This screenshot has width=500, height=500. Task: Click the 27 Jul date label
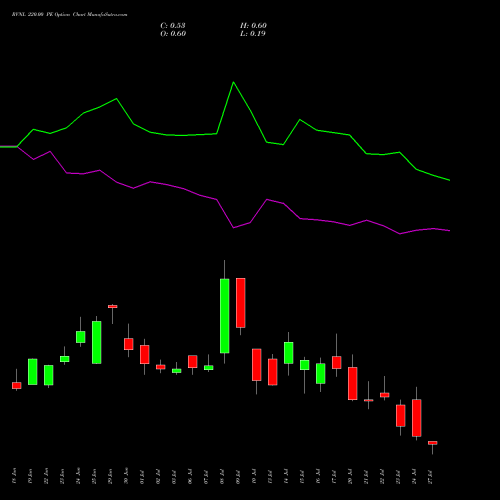point(430,476)
